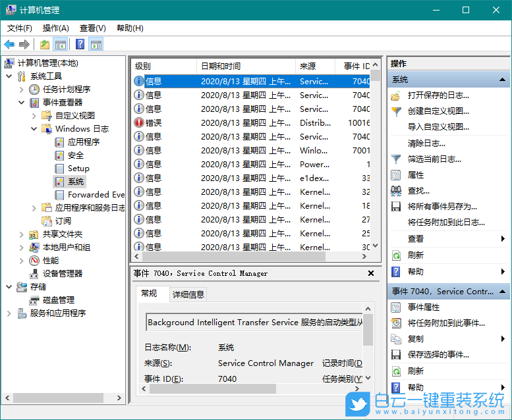Toggle the Show/Hide action pane icon
Screen dimensions: 512x420
(x=96, y=44)
